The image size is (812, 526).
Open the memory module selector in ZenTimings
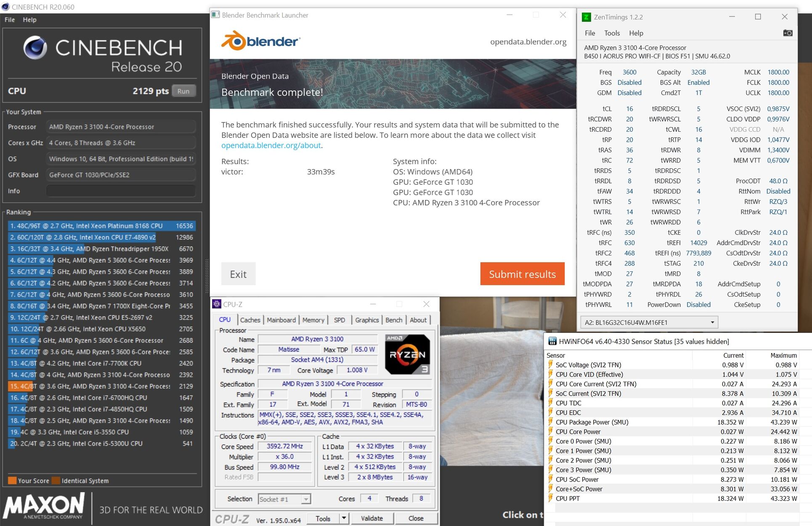(x=649, y=322)
